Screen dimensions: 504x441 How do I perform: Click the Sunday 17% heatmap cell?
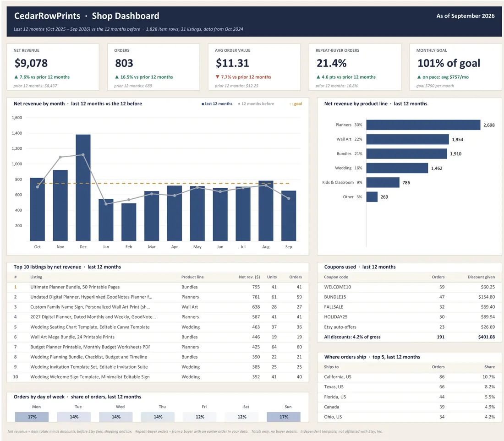284,417
